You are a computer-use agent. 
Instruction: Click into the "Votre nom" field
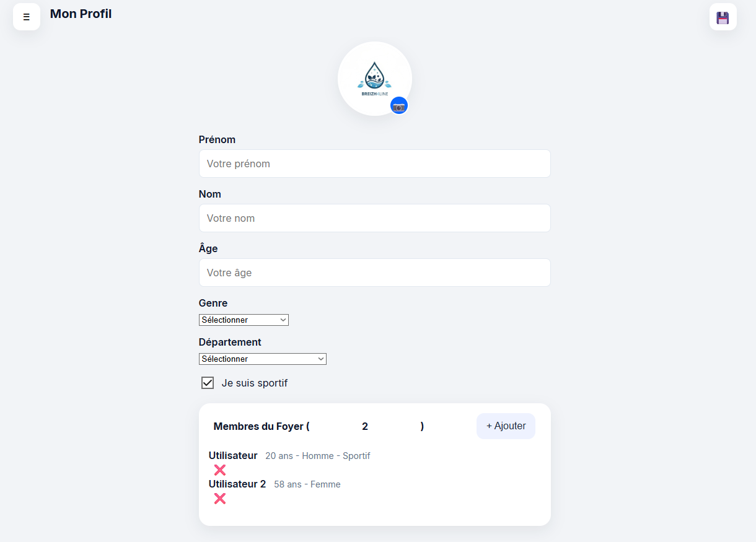(374, 219)
